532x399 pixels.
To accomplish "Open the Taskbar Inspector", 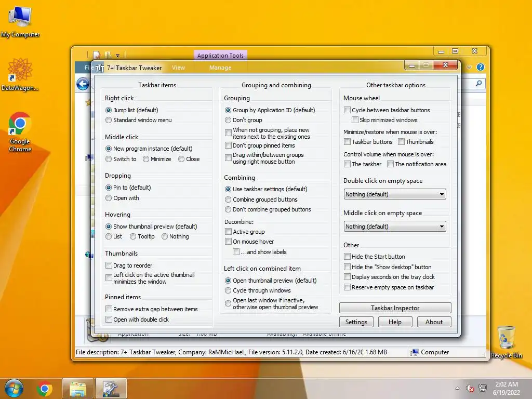I will [395, 308].
